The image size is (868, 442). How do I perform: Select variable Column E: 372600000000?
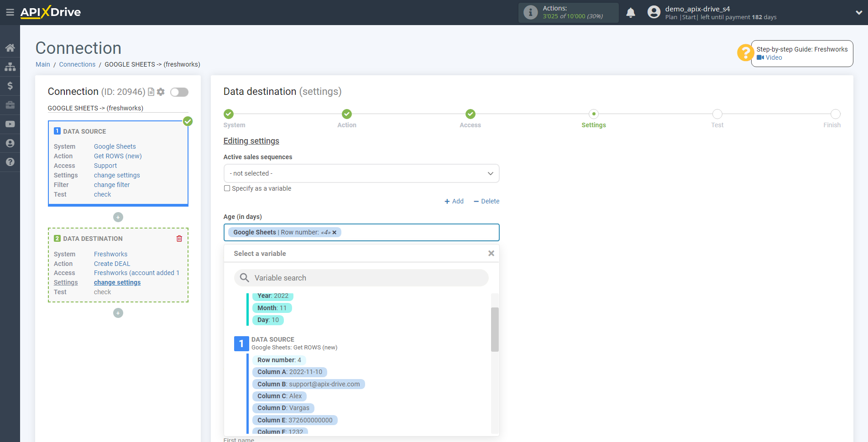pos(295,420)
